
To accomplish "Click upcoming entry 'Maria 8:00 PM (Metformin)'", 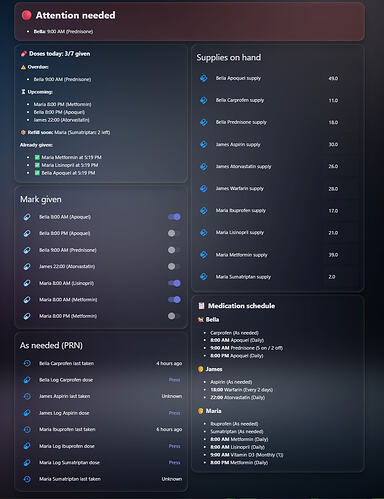I will coord(62,104).
